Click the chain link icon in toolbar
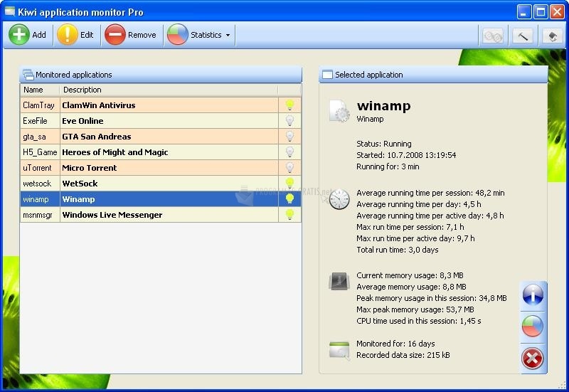Screen dimensions: 569x392 pyautogui.click(x=493, y=36)
